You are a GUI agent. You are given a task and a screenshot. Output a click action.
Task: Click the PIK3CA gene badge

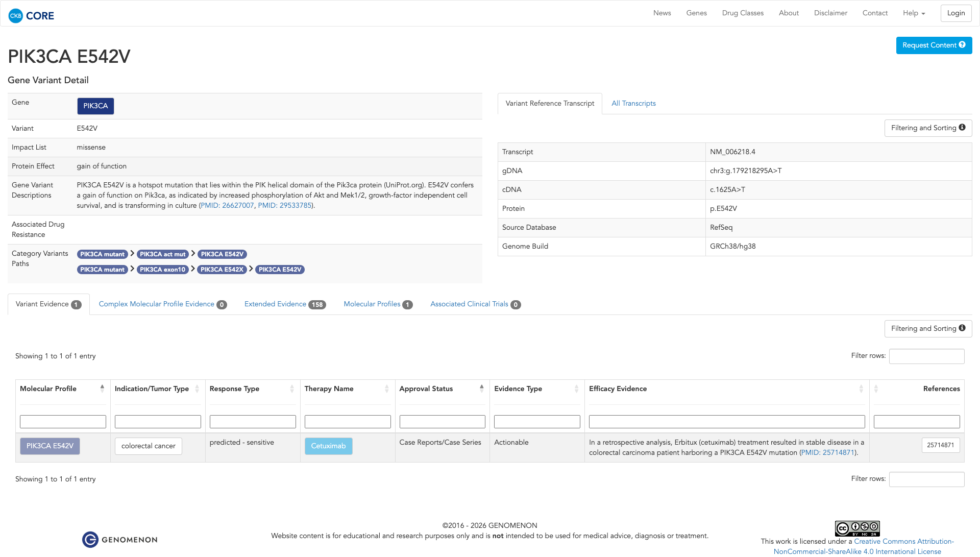tap(95, 106)
